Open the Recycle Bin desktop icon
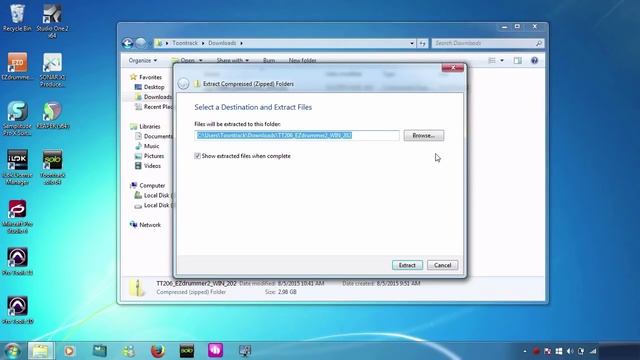This screenshot has width=640, height=360. click(x=17, y=17)
